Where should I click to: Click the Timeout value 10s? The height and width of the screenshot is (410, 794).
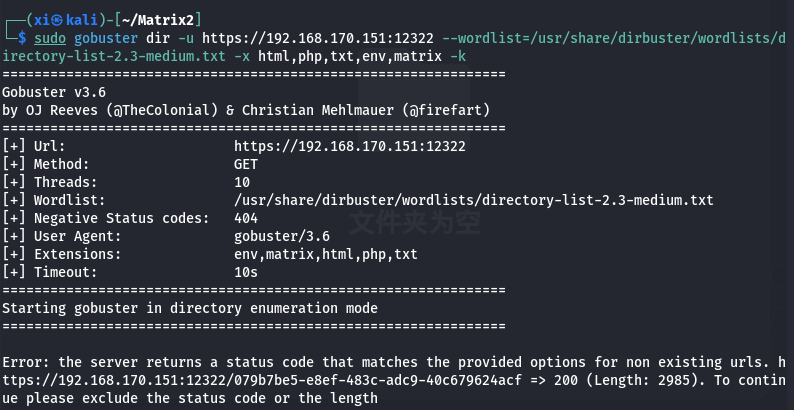point(246,272)
